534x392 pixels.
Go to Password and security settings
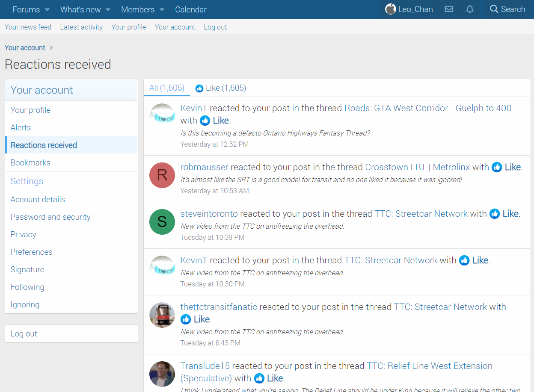click(50, 217)
